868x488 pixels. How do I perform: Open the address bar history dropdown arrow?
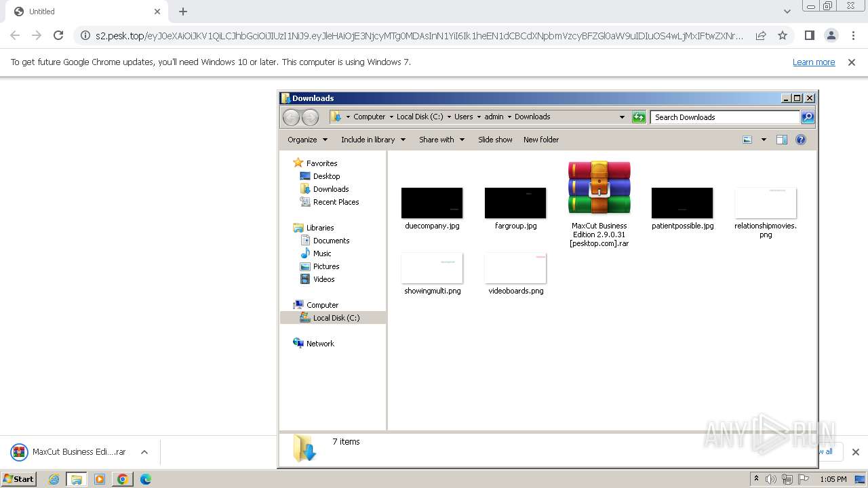pos(622,117)
